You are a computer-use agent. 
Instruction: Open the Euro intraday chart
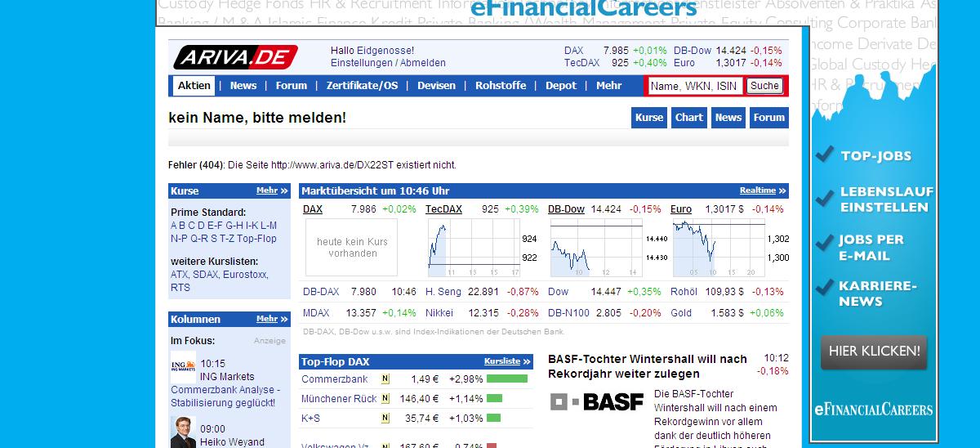tap(718, 249)
